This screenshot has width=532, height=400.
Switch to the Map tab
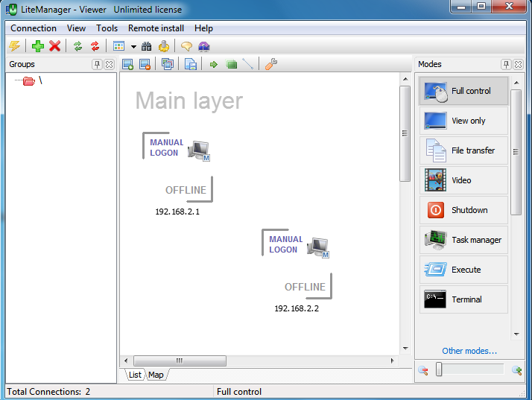click(x=156, y=375)
